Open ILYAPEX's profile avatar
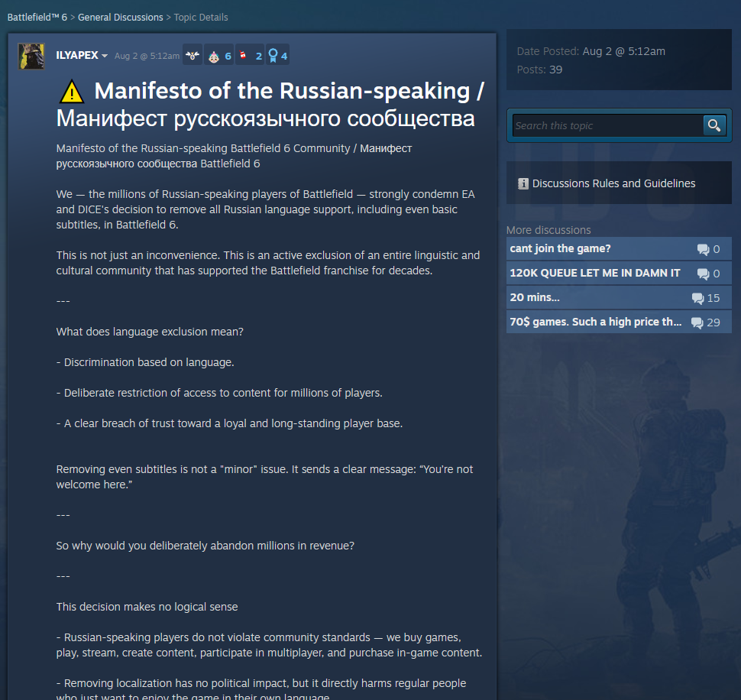Screen dimensions: 741x700 31,56
